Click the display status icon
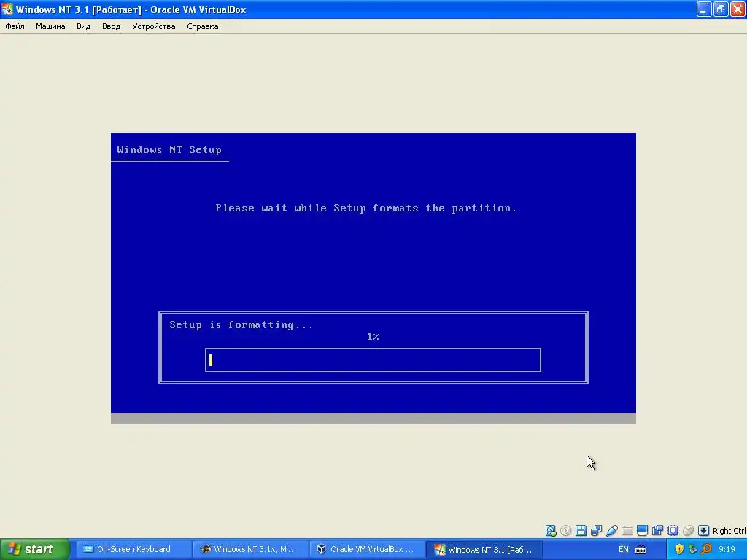 point(642,531)
